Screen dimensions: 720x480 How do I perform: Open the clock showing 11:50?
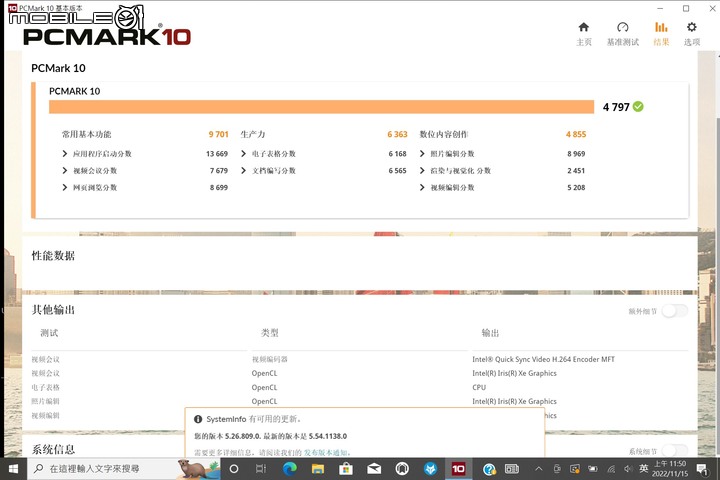pyautogui.click(x=670, y=469)
